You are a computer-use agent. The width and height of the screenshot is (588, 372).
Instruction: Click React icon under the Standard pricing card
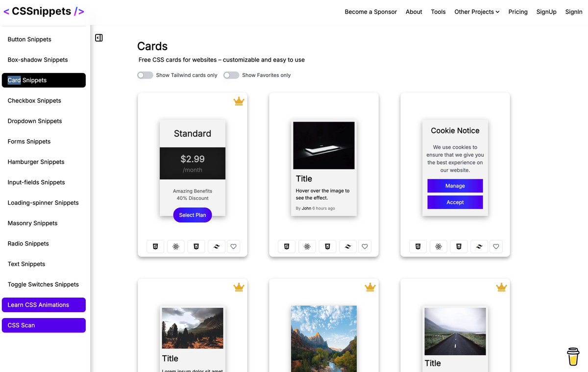[176, 247]
